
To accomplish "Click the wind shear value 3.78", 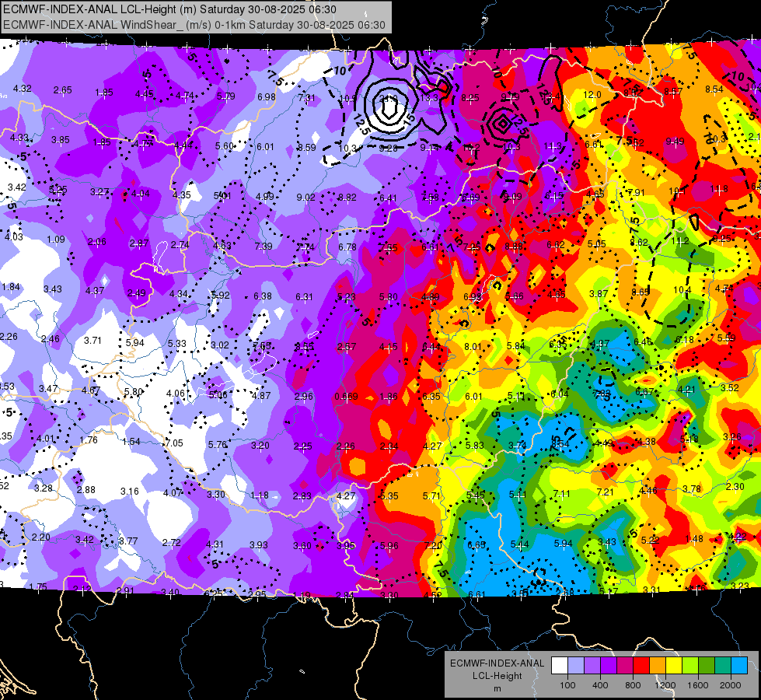I will [692, 488].
